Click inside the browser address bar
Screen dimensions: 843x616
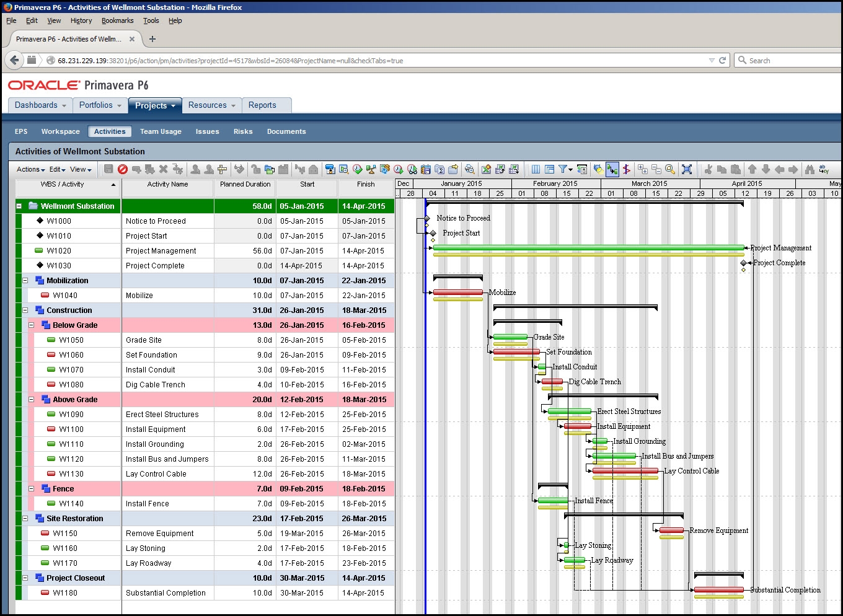click(372, 60)
